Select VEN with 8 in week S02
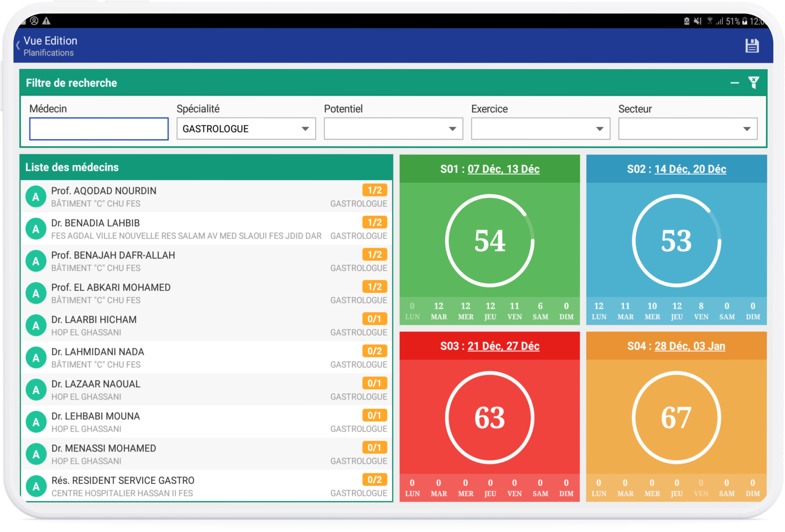Viewport: 785px width, 532px height. tap(701, 311)
